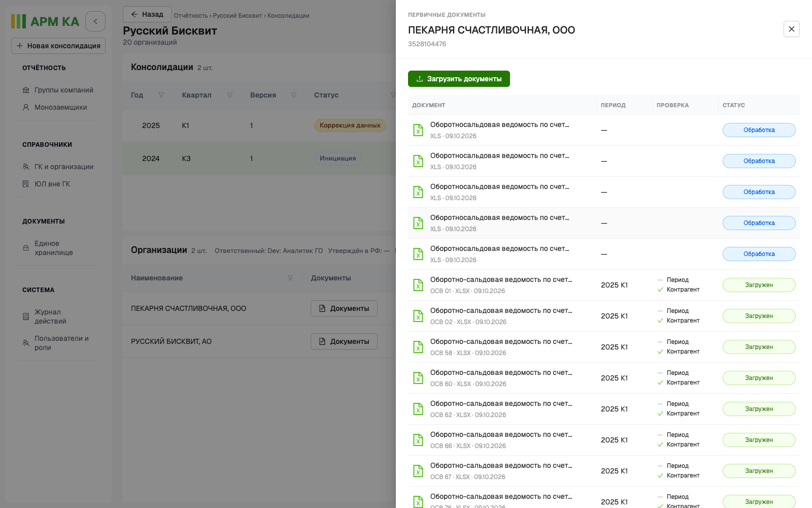Open ЮЛ вне ГК directory

46,184
